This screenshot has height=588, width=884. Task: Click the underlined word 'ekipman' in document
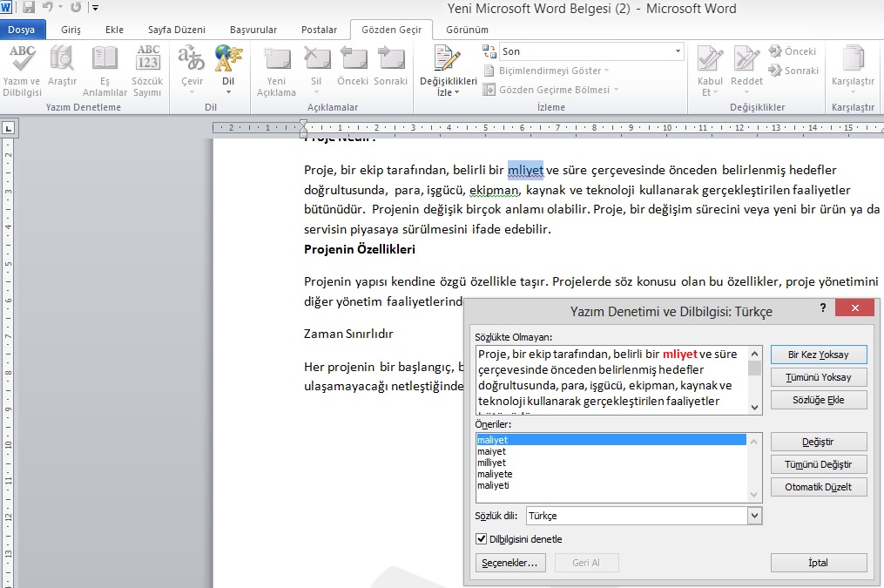[494, 190]
